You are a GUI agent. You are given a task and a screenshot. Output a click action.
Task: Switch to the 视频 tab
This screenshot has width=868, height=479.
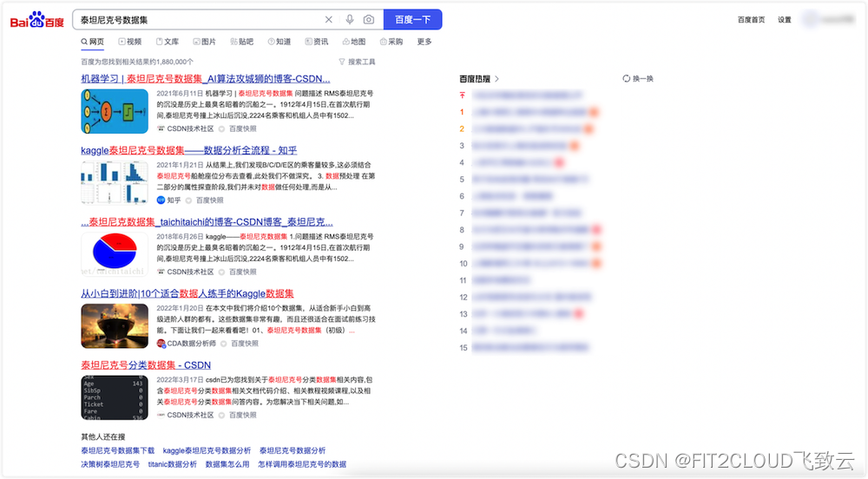(130, 42)
